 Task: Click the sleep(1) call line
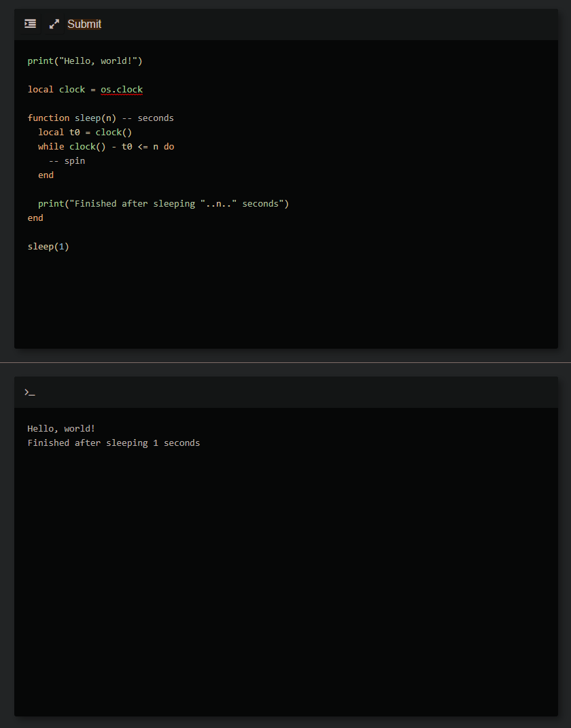point(48,247)
